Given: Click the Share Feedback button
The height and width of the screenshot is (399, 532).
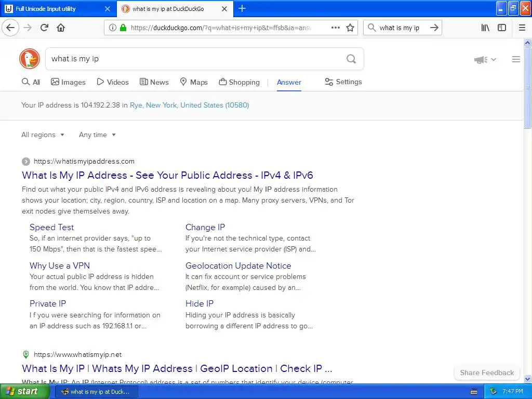Looking at the screenshot, I should click(x=487, y=373).
